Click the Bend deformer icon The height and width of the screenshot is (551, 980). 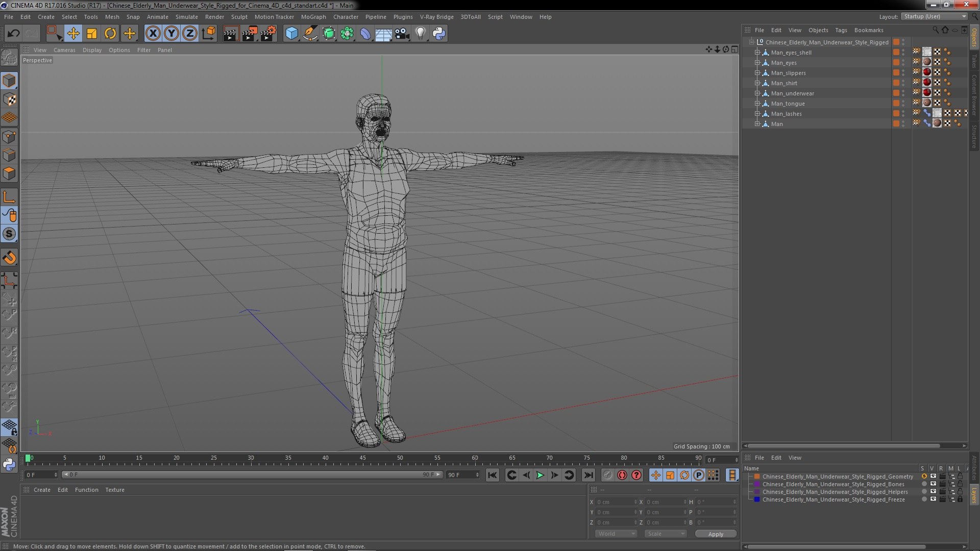point(365,34)
